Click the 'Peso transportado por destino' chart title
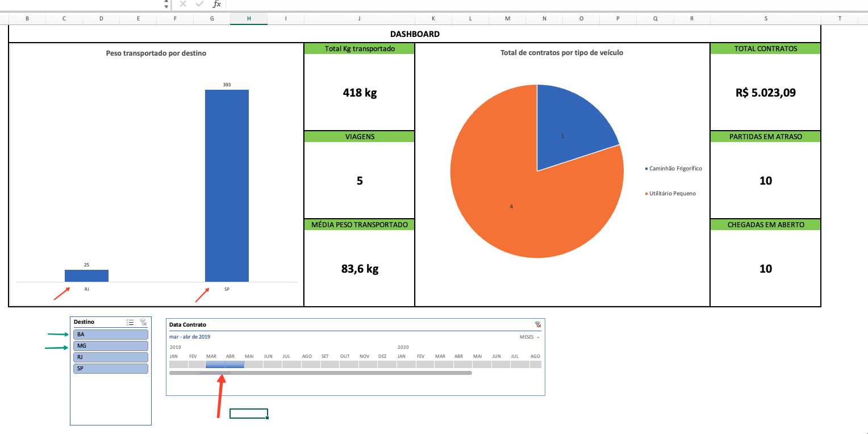 156,53
